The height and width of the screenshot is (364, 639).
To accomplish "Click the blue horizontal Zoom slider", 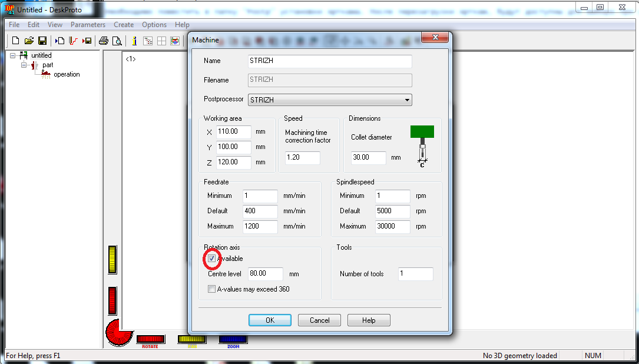I will point(233,339).
